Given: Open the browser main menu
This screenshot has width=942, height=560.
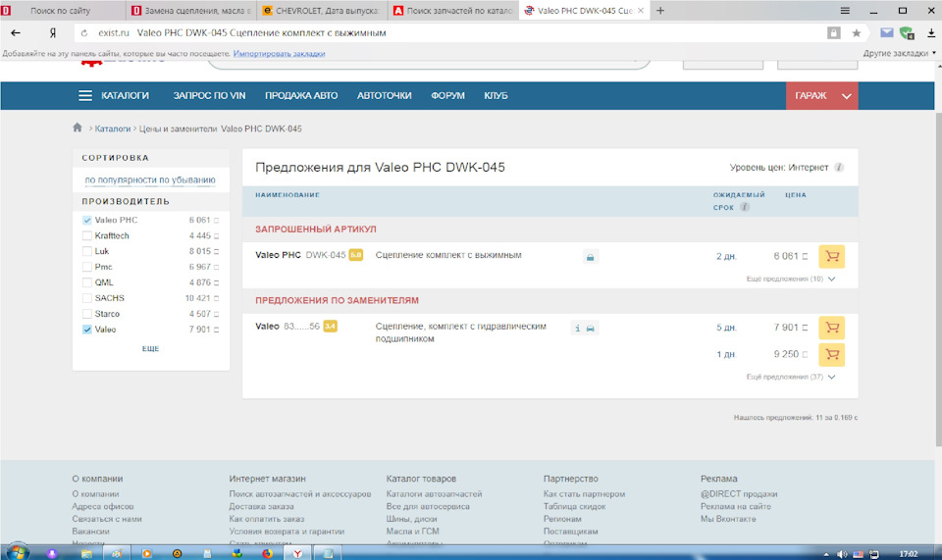Looking at the screenshot, I should point(845,11).
